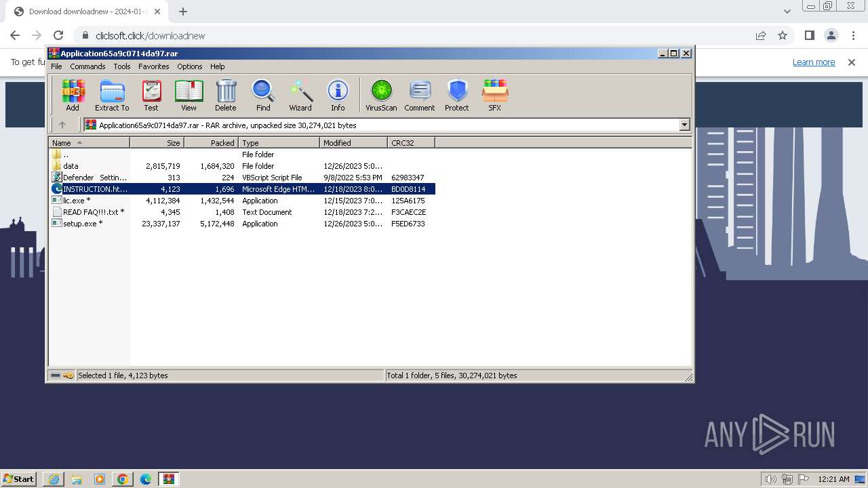Sort by the Name column header

[x=90, y=143]
